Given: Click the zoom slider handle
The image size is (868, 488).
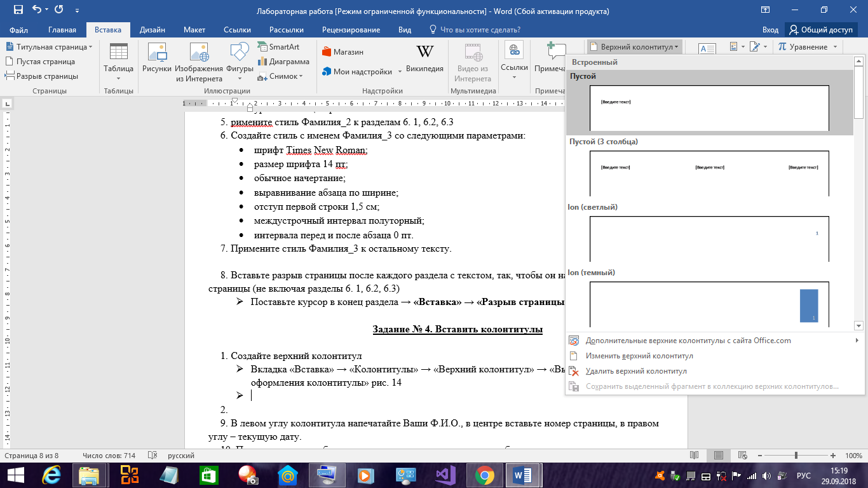Looking at the screenshot, I should 796,456.
